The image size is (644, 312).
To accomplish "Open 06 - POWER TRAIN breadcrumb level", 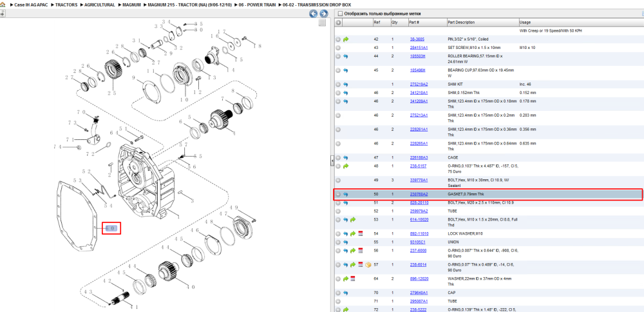I will click(x=258, y=5).
